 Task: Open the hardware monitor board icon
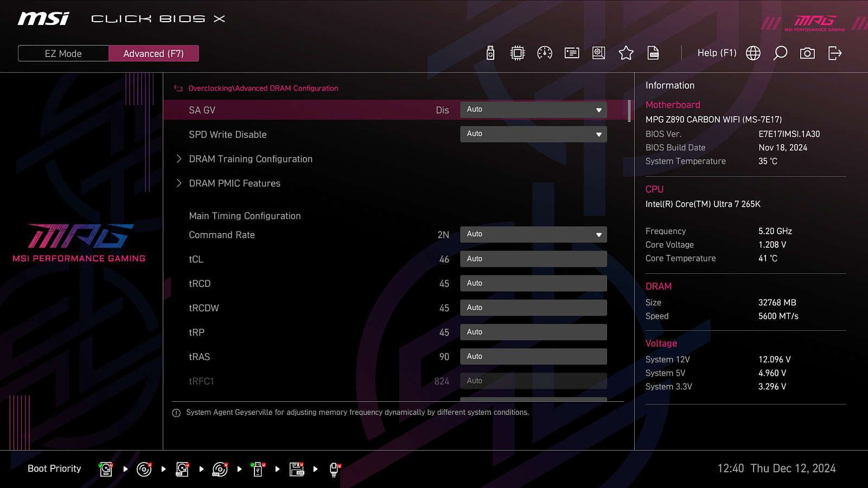point(599,53)
